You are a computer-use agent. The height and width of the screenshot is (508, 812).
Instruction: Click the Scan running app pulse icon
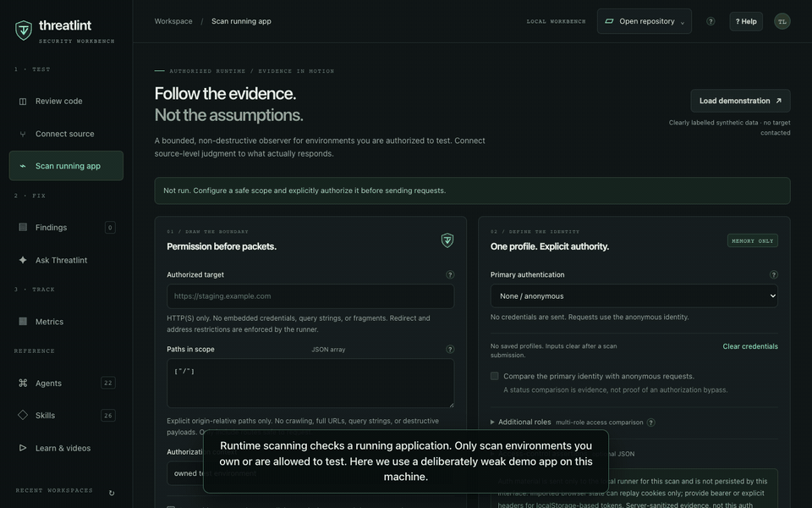click(x=23, y=166)
